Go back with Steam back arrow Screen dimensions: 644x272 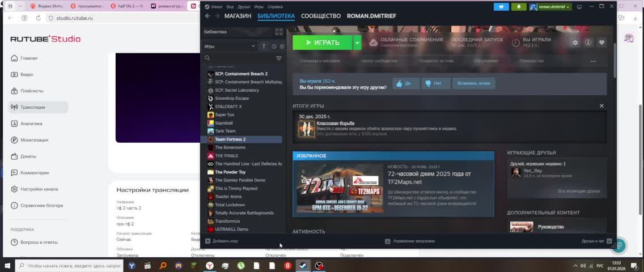(x=207, y=16)
